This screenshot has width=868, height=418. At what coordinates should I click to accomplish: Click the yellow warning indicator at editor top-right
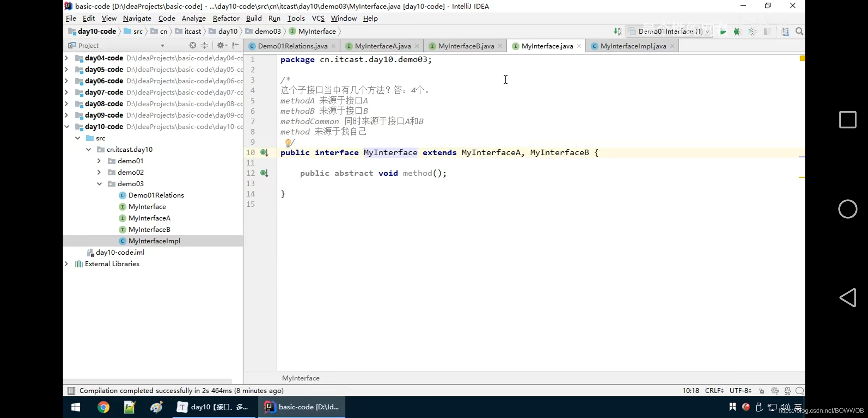tap(802, 58)
